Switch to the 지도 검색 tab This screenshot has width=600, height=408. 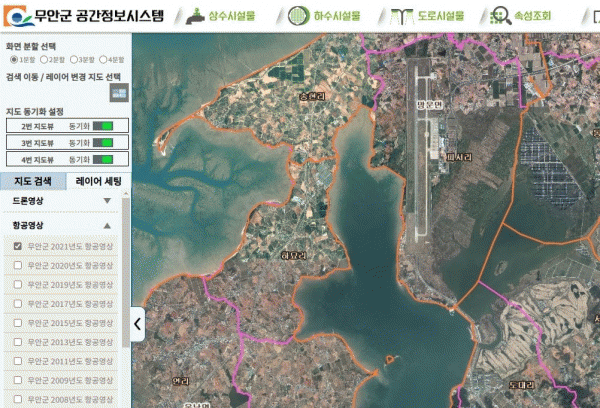click(x=33, y=181)
